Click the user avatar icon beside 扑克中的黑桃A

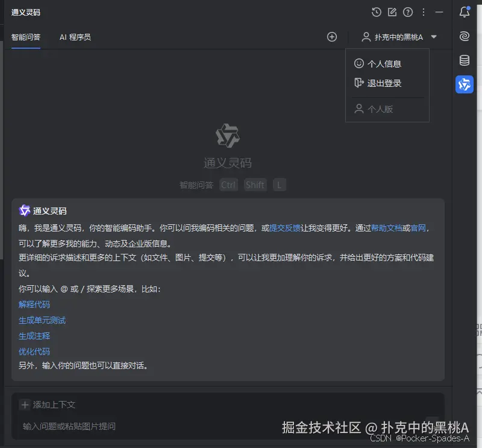click(366, 37)
